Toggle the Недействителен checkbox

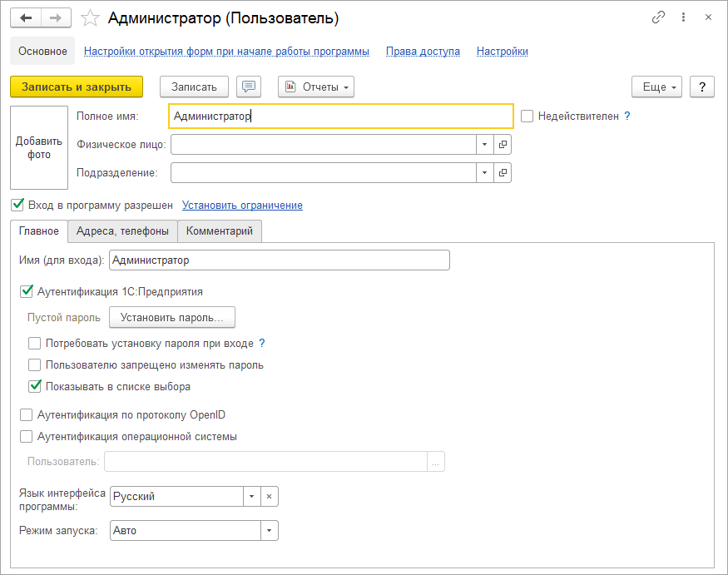coord(527,116)
